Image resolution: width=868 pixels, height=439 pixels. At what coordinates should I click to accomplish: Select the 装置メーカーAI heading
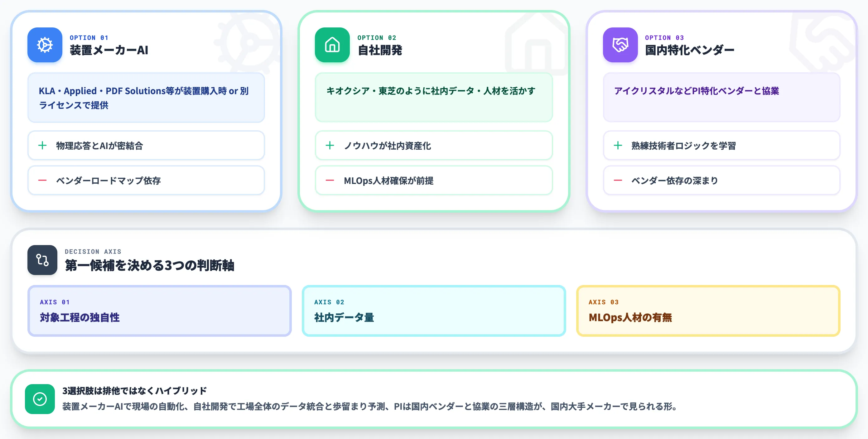coord(109,50)
